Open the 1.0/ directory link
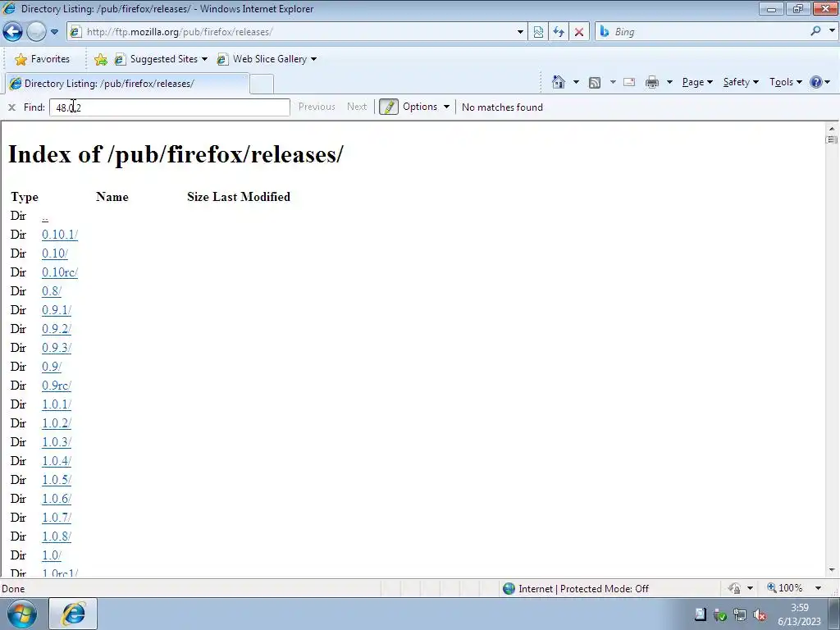Viewport: 840px width, 630px height. (x=52, y=555)
